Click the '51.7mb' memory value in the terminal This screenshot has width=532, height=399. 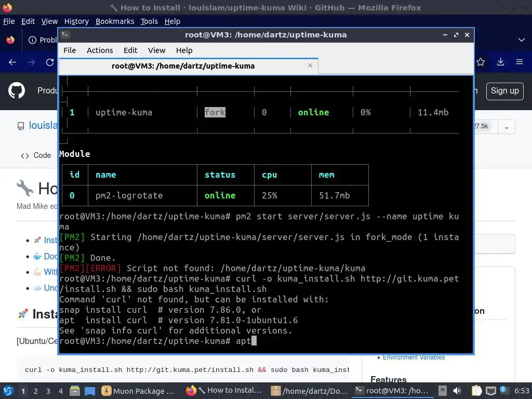point(334,195)
